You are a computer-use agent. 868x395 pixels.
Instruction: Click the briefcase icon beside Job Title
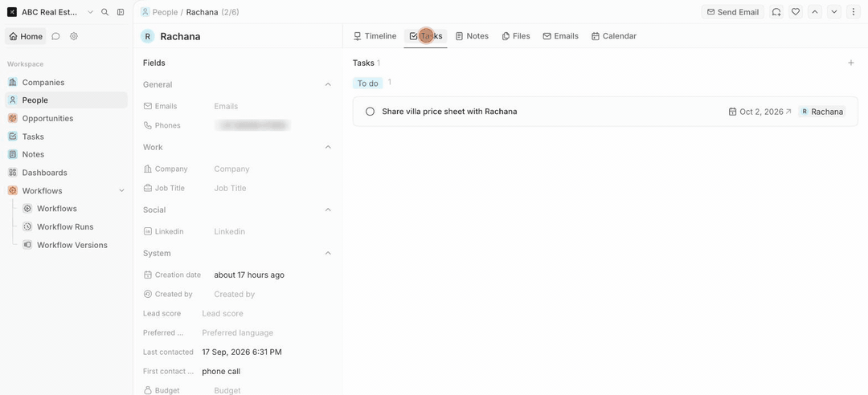[x=147, y=188]
